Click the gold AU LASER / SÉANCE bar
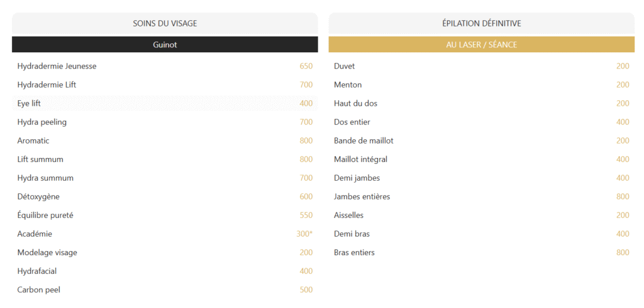Screen dimensions: 644x308 pos(481,45)
